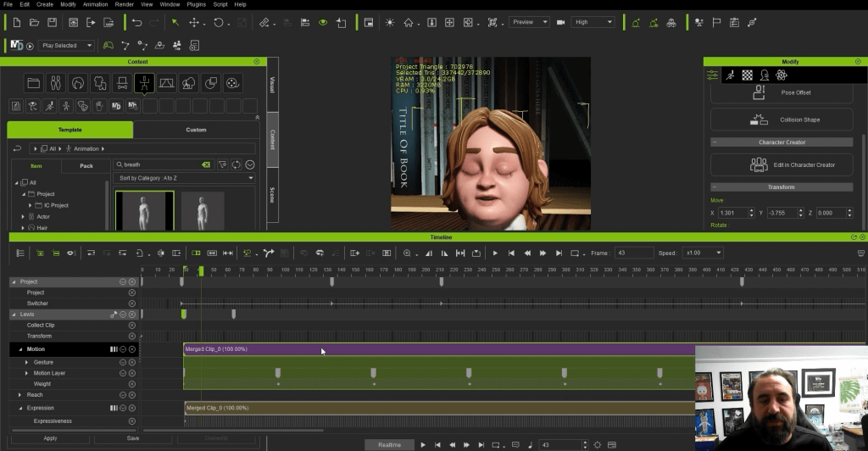Open the High quality dropdown

[x=593, y=22]
